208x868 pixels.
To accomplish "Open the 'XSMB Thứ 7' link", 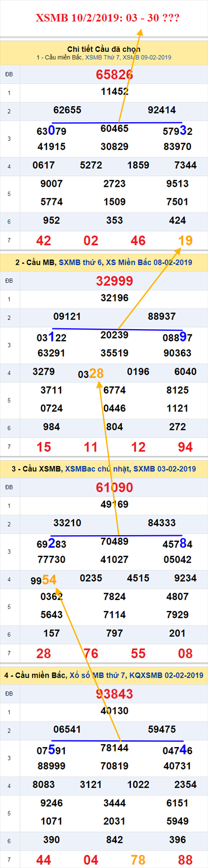I will click(x=103, y=57).
